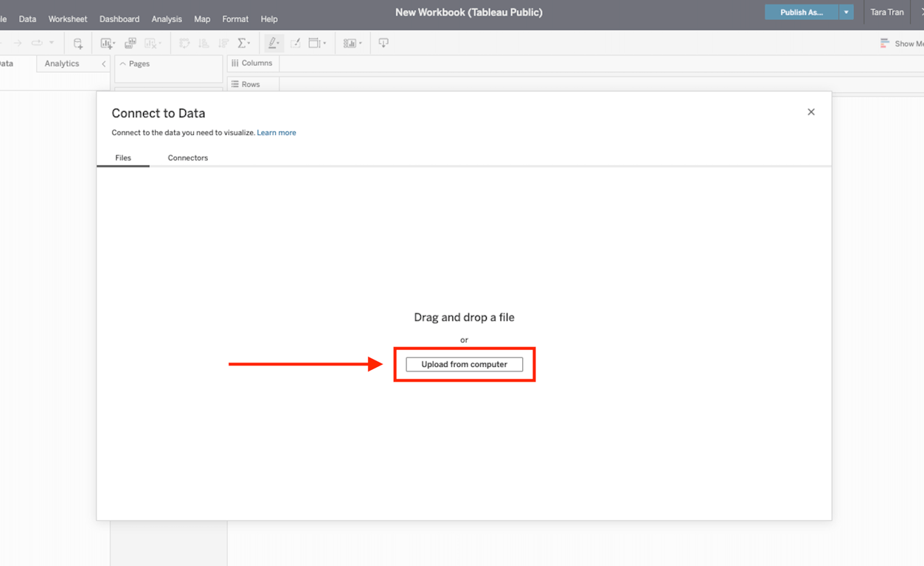Click the presentation/download toolbar icon

[383, 43]
